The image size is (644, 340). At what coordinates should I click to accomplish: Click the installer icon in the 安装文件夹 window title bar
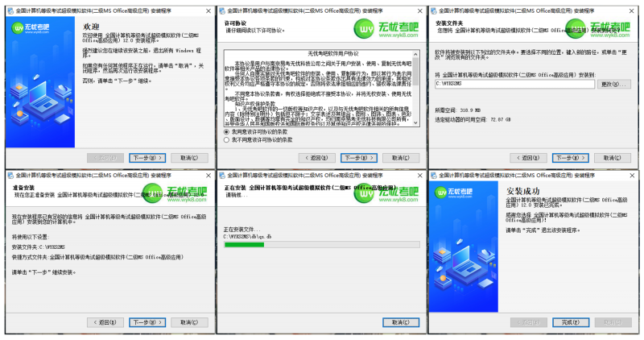coord(433,11)
